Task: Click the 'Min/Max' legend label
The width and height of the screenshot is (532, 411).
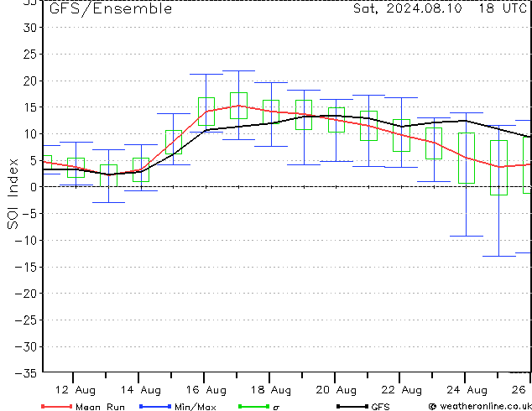Action: point(196,407)
